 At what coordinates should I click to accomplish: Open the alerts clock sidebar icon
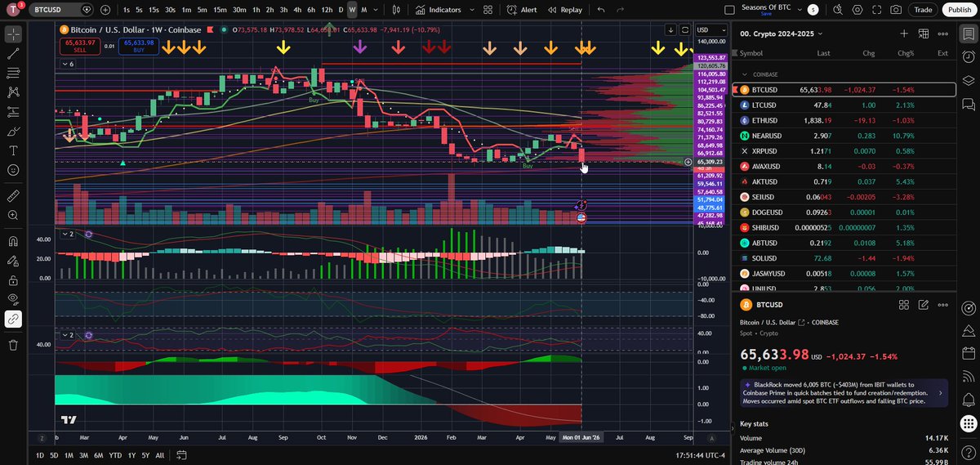coord(968,57)
